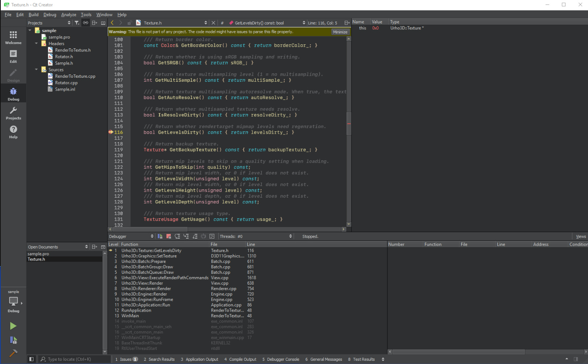
Task: Step out in debugger toolbar
Action: (x=195, y=236)
